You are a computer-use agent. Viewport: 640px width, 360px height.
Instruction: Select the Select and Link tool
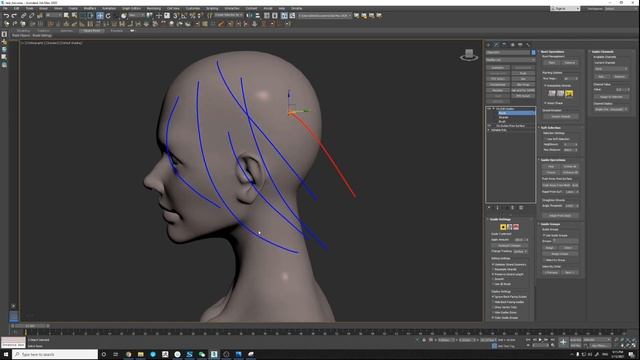(x=24, y=16)
